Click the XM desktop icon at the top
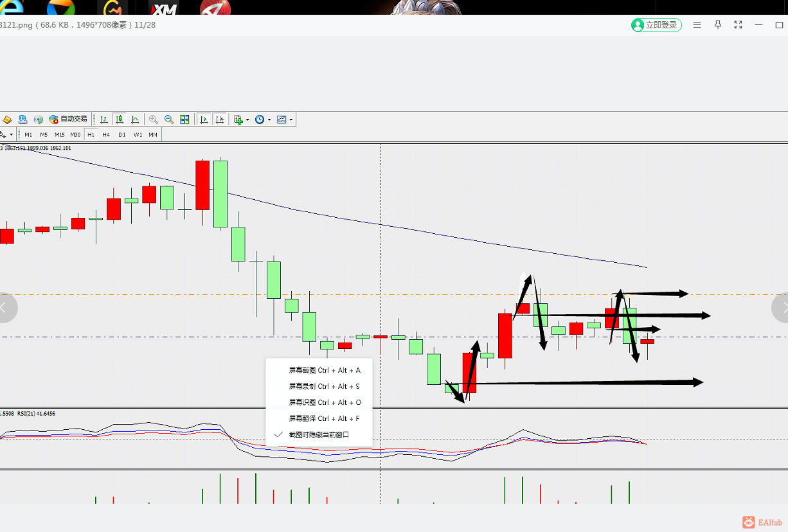Image resolution: width=788 pixels, height=532 pixels. point(163,9)
